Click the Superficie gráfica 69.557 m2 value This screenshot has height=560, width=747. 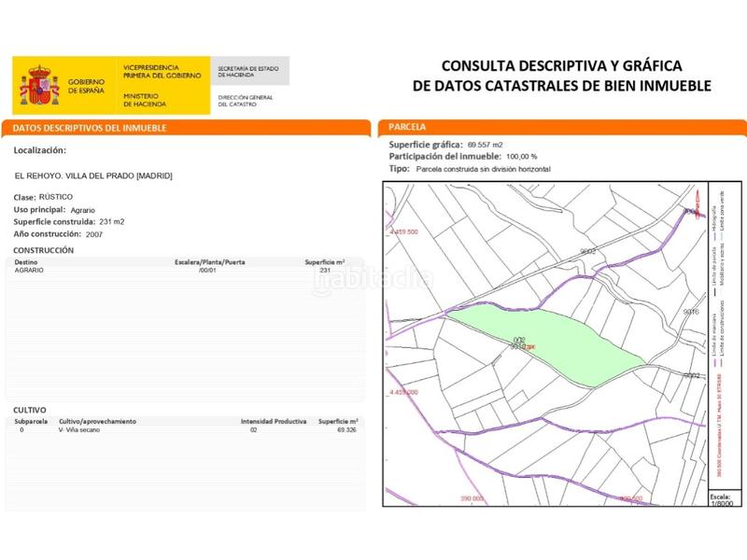(x=485, y=146)
